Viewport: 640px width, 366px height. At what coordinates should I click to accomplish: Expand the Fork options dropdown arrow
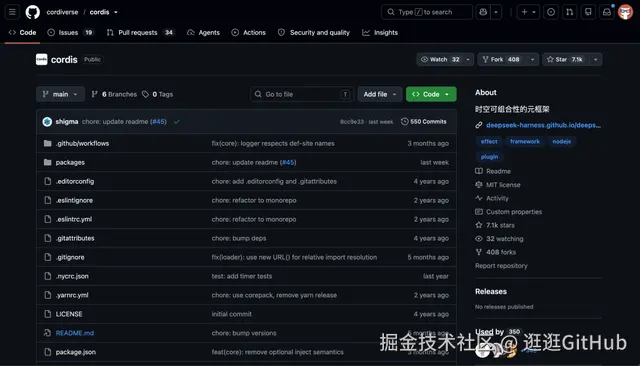click(533, 60)
